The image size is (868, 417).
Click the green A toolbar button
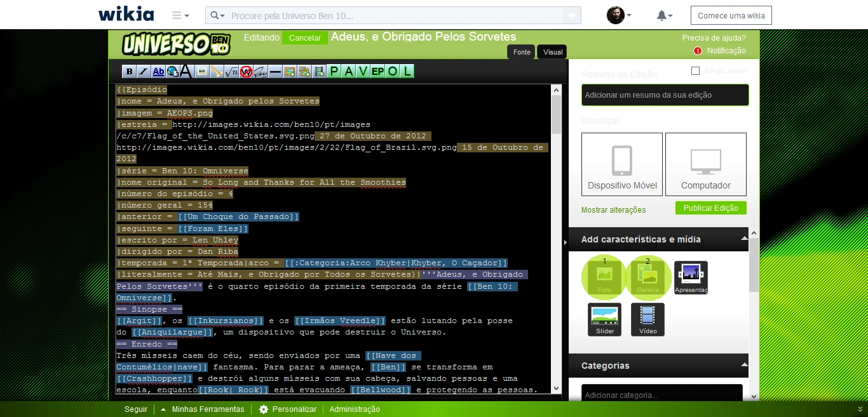349,71
